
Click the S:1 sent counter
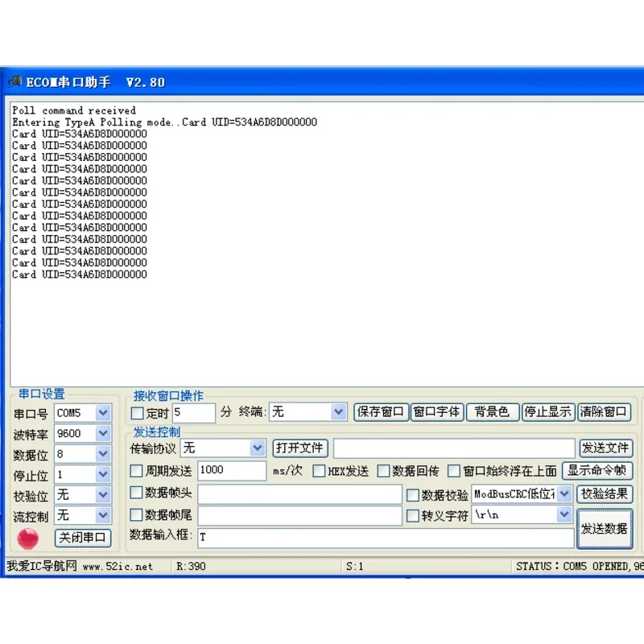(355, 567)
